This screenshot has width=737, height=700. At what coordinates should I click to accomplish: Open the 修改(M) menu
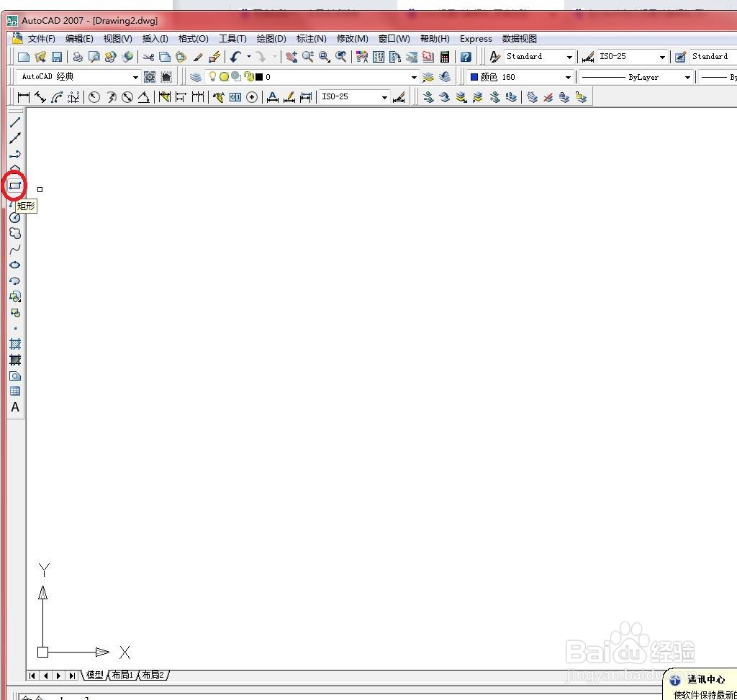[x=352, y=39]
